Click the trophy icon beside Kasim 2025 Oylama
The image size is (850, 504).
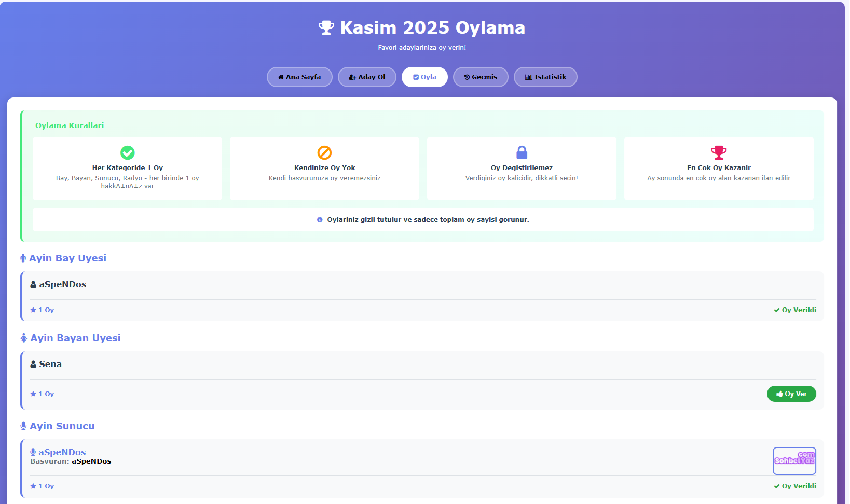tap(326, 28)
